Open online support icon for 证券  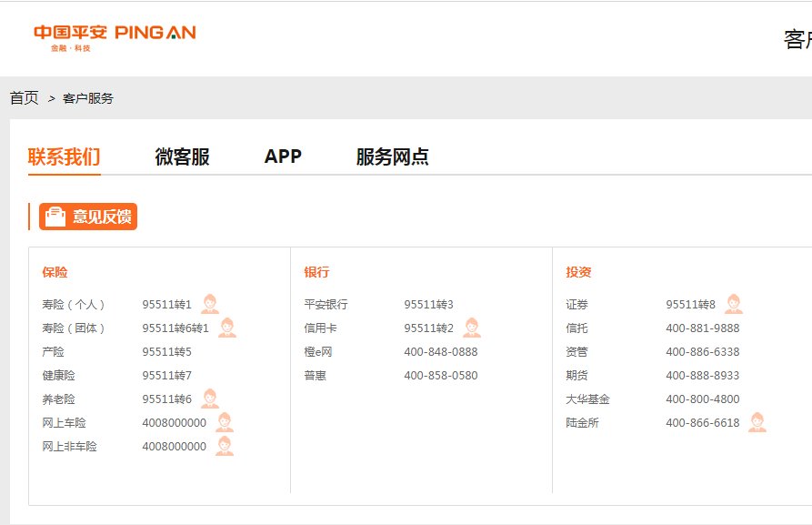[735, 304]
